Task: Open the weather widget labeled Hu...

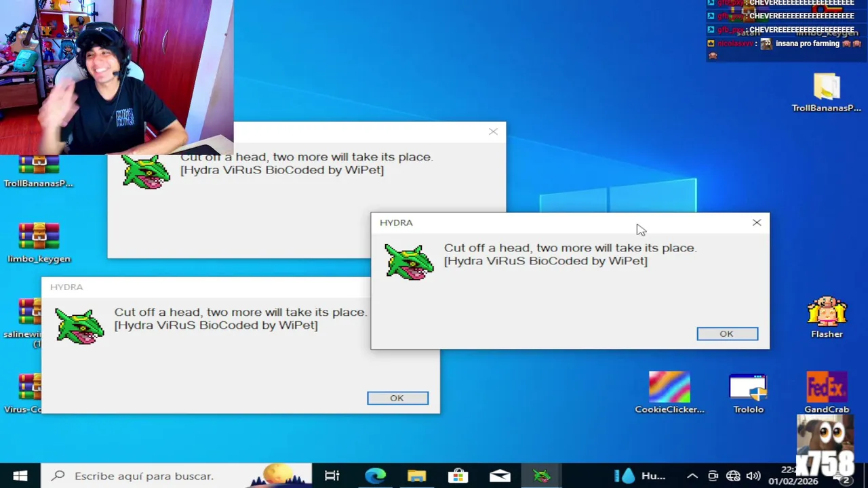Action: click(x=640, y=476)
